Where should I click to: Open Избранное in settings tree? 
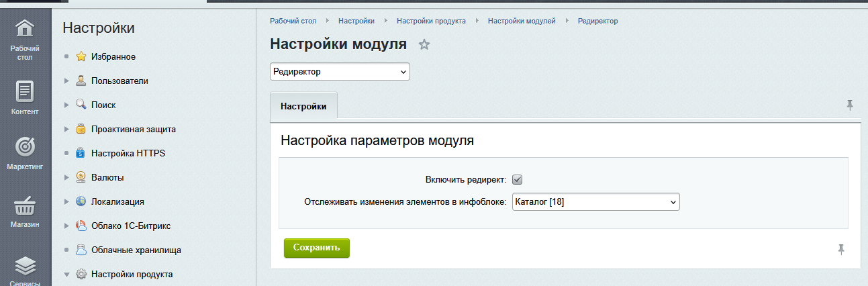[113, 56]
